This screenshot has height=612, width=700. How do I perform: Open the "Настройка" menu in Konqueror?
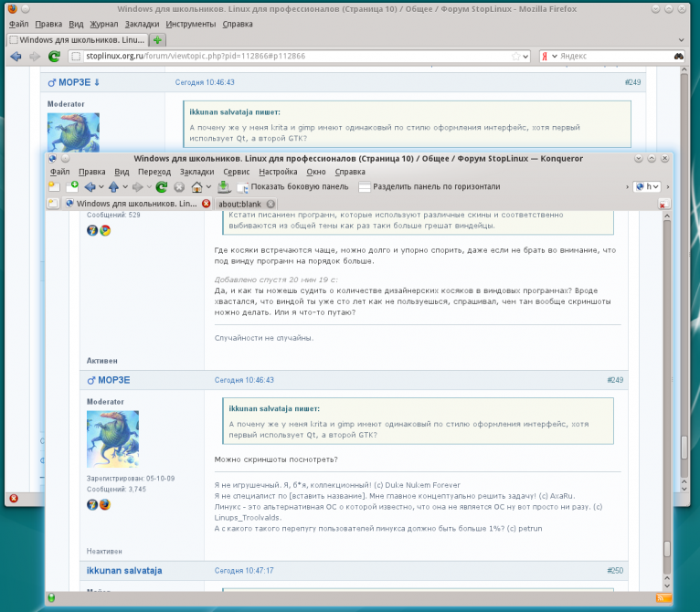278,172
